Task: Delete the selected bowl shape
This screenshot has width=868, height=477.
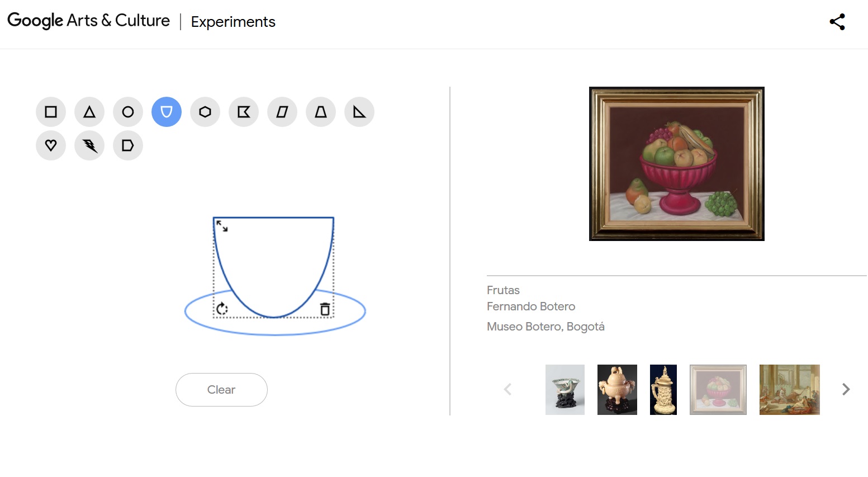Action: tap(325, 309)
